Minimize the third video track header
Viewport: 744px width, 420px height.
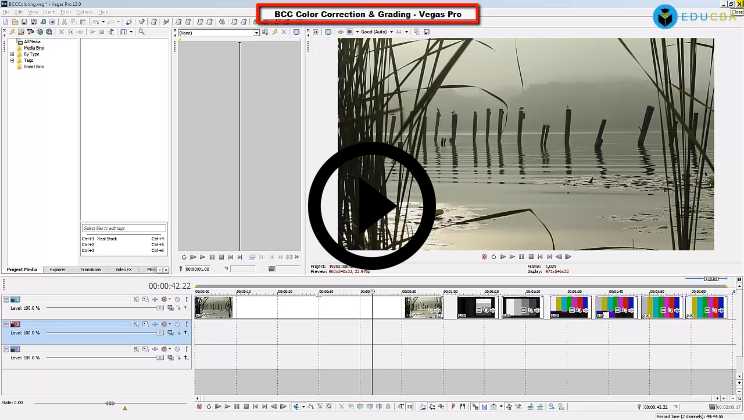pyautogui.click(x=5, y=349)
